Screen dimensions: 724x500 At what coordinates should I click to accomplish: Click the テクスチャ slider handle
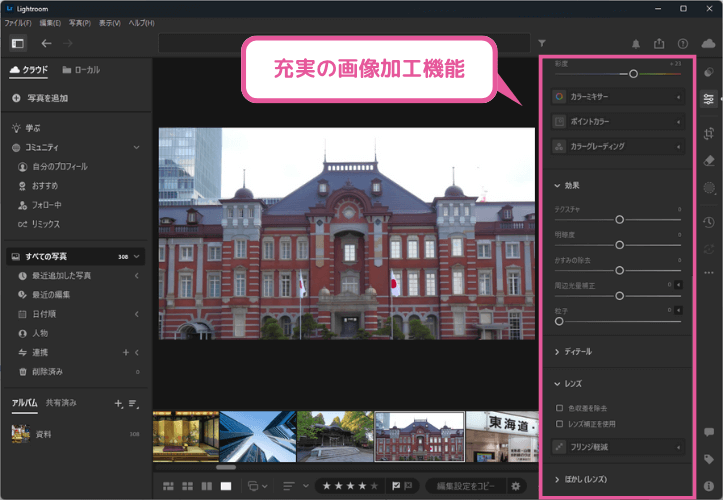pyautogui.click(x=620, y=218)
